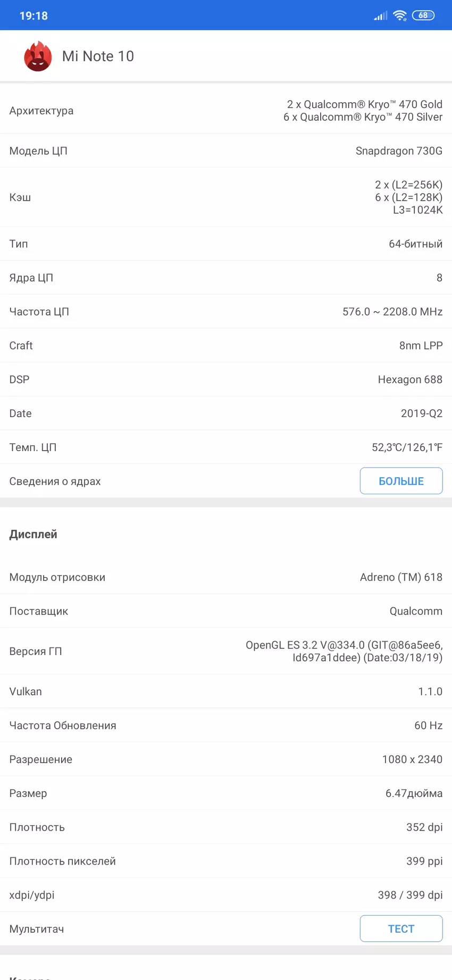Viewport: 452px width, 980px height.
Task: Tap the Версия ГП OpenGL row
Action: [x=226, y=651]
